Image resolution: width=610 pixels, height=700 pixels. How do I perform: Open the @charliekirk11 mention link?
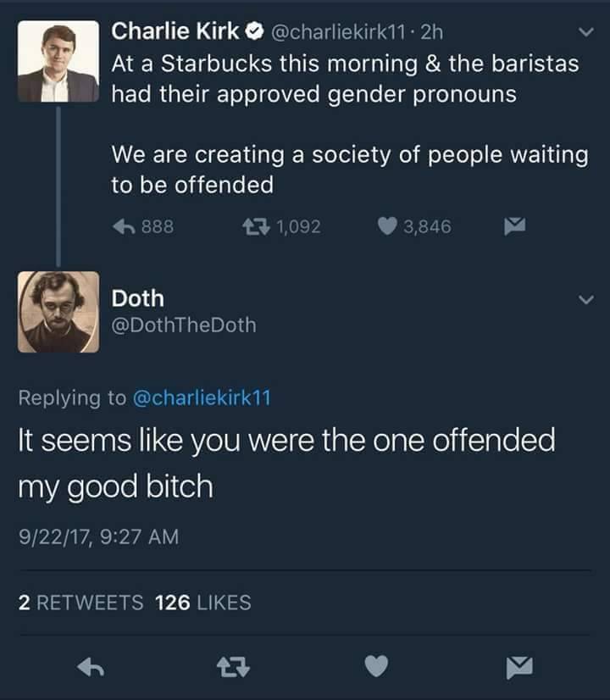point(202,397)
